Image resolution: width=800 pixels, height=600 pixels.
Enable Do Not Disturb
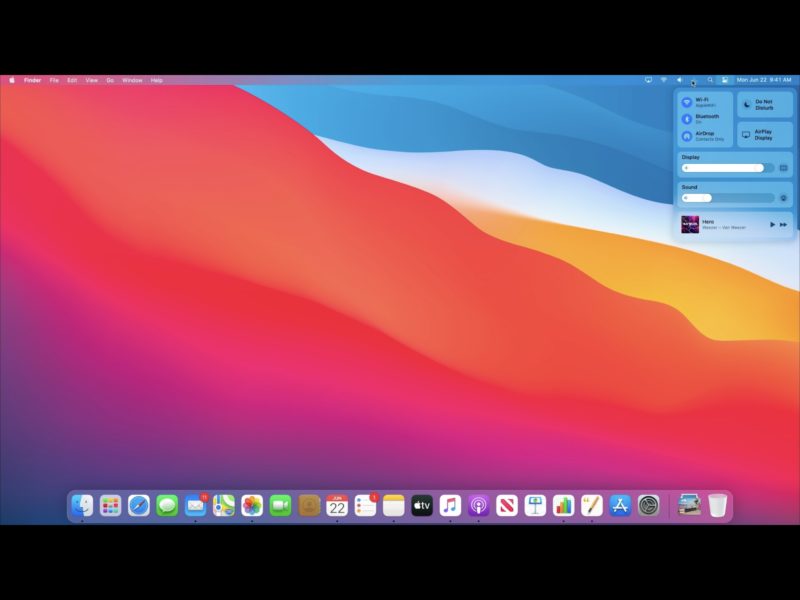pyautogui.click(x=765, y=105)
